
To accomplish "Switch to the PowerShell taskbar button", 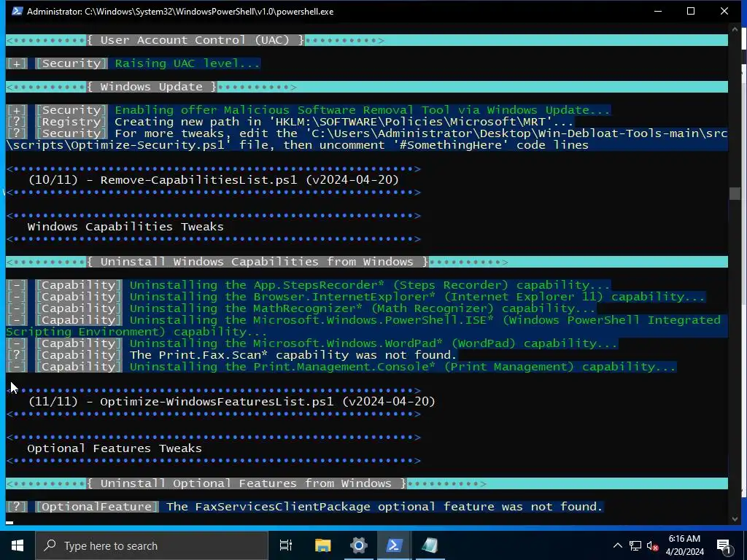I will point(394,545).
